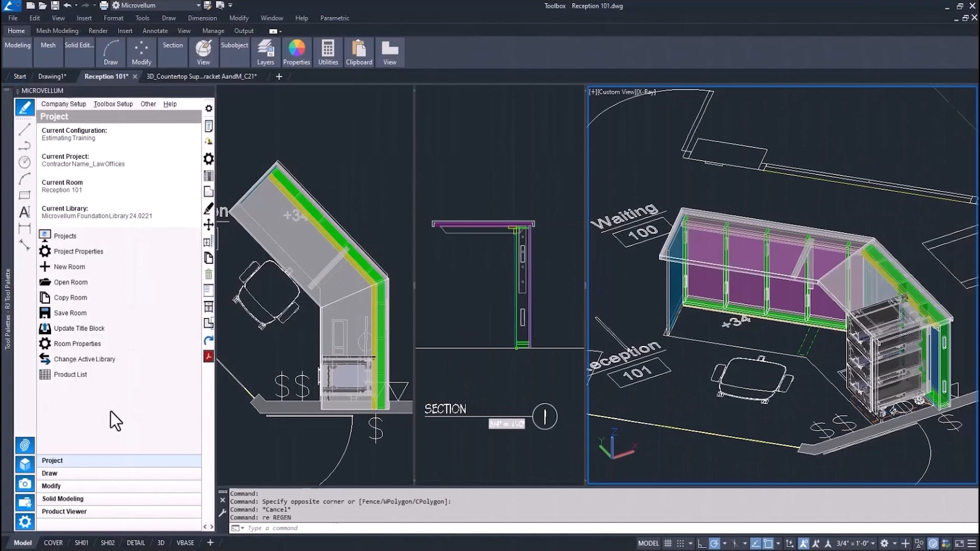The height and width of the screenshot is (551, 980).
Task: Toggle hardware acceleration circle icon
Action: [933, 543]
